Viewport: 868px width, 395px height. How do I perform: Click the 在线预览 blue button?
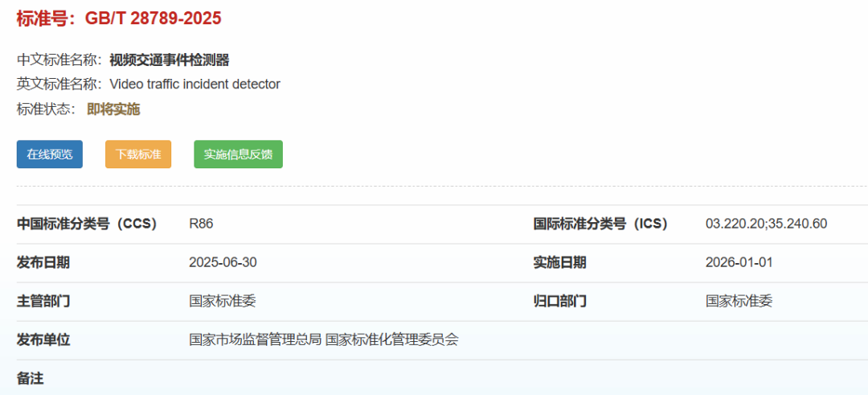pos(50,154)
